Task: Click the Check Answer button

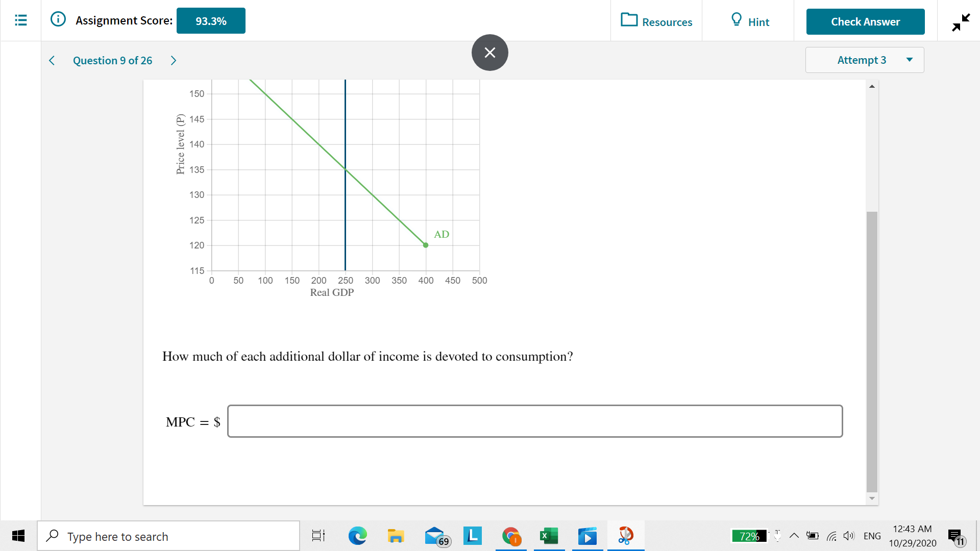Action: (x=865, y=21)
